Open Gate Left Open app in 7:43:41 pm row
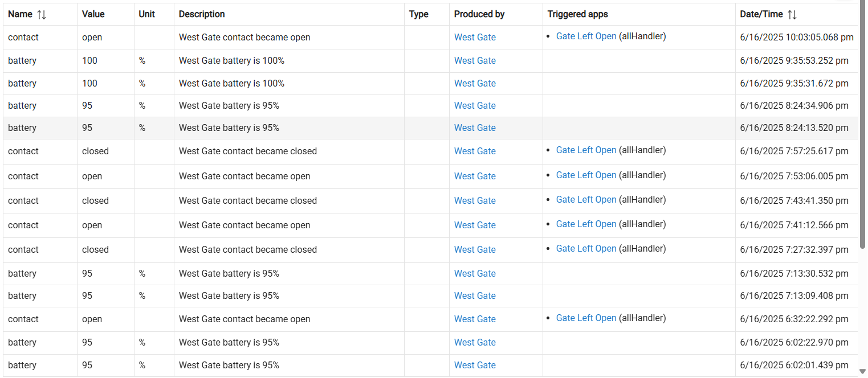 coord(586,200)
